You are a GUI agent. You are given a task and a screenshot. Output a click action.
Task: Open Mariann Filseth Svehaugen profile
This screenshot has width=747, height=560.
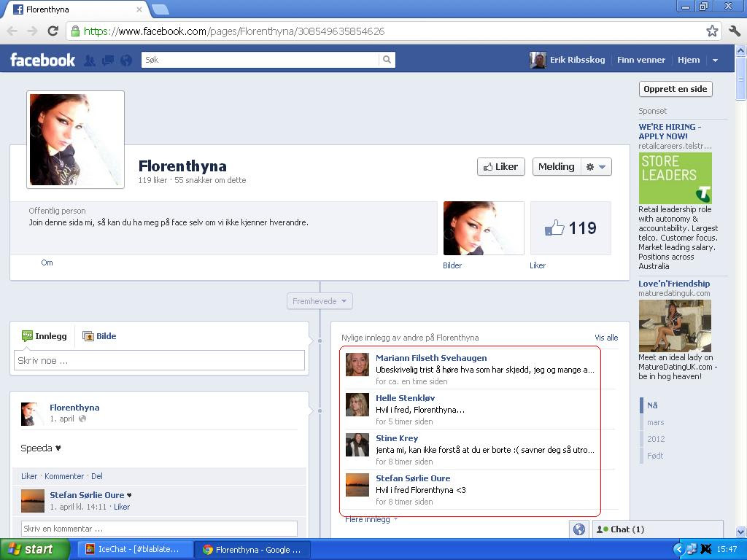click(x=431, y=358)
